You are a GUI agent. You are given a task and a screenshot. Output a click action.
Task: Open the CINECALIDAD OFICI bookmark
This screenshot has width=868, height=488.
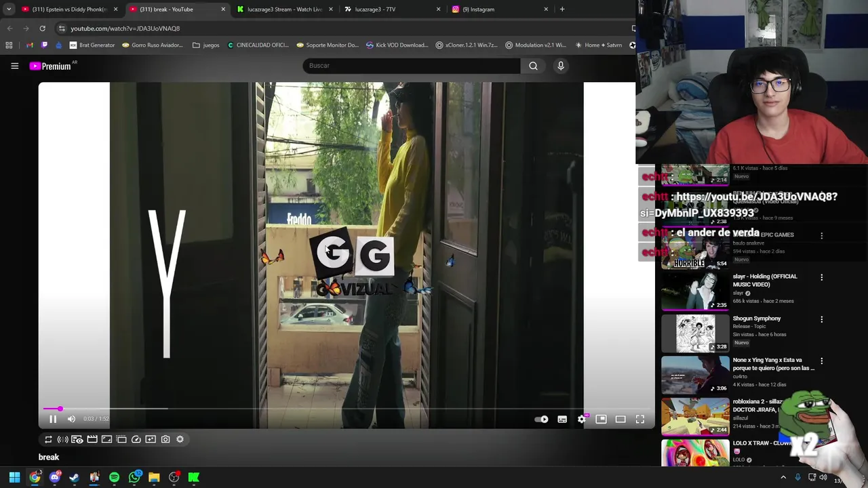pos(258,45)
